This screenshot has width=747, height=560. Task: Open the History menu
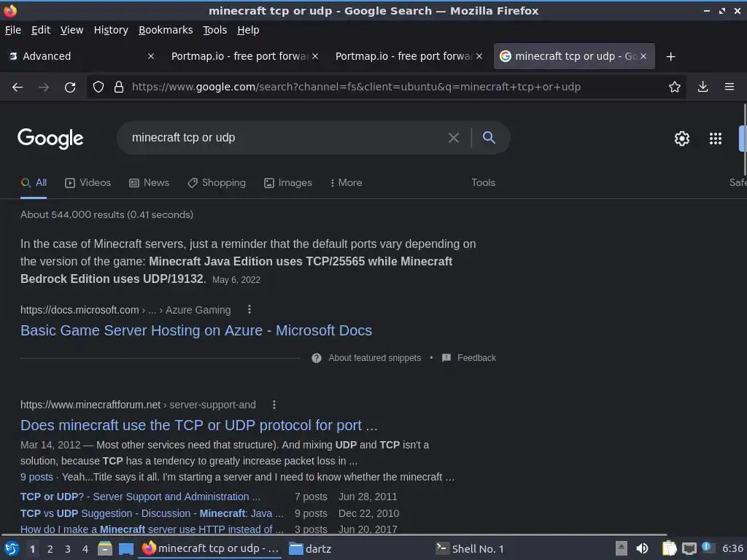tap(111, 30)
